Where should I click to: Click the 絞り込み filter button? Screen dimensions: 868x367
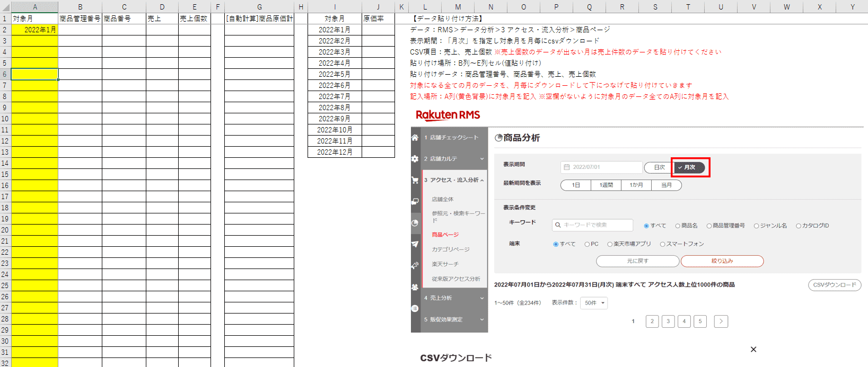coord(722,261)
